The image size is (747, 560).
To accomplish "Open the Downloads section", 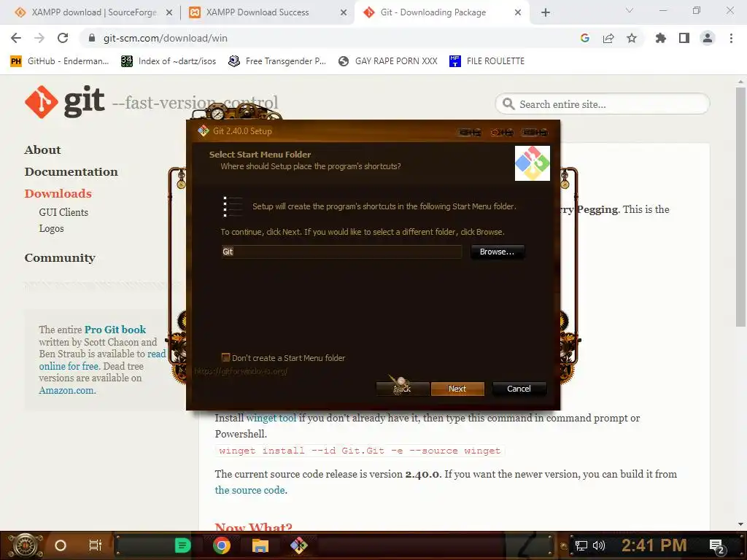I will coord(58,194).
